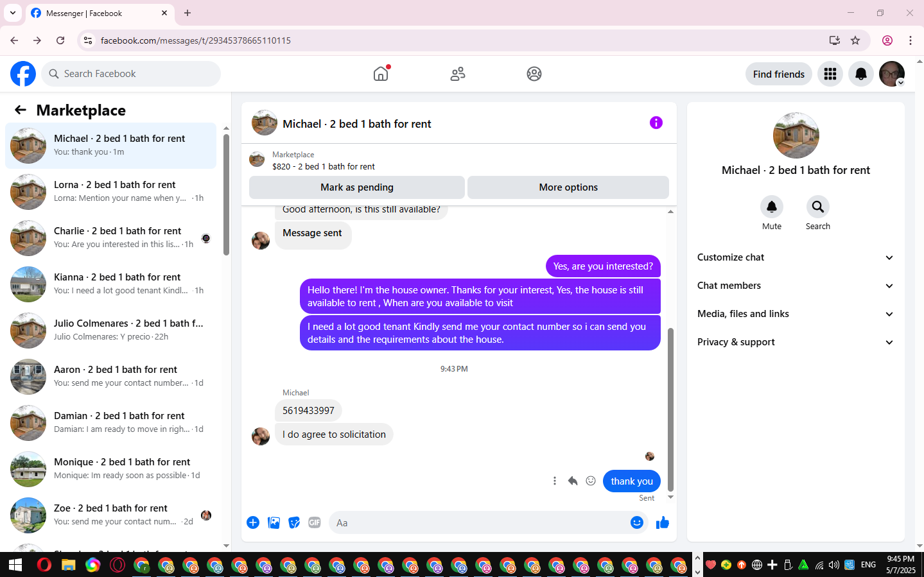Viewport: 924px width, 577px height.
Task: Open emoji picker in message field
Action: tap(636, 522)
